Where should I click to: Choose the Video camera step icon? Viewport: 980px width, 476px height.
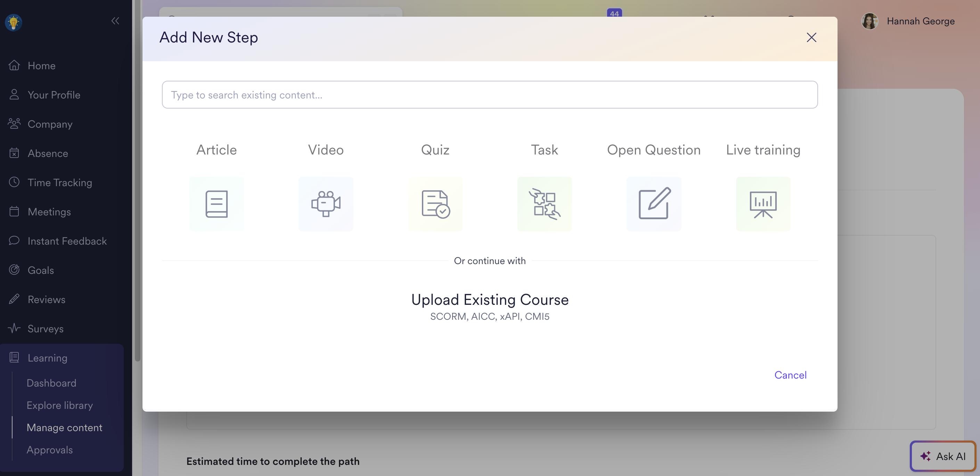(x=326, y=204)
